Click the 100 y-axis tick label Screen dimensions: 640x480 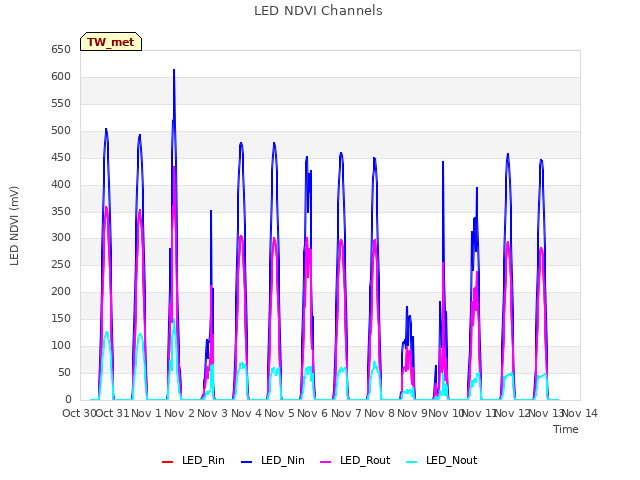tap(61, 345)
